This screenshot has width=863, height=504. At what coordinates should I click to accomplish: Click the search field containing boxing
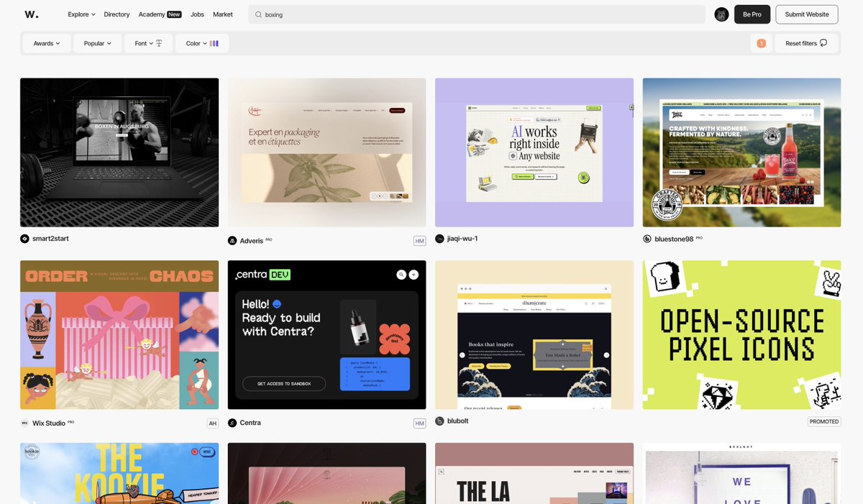click(477, 14)
